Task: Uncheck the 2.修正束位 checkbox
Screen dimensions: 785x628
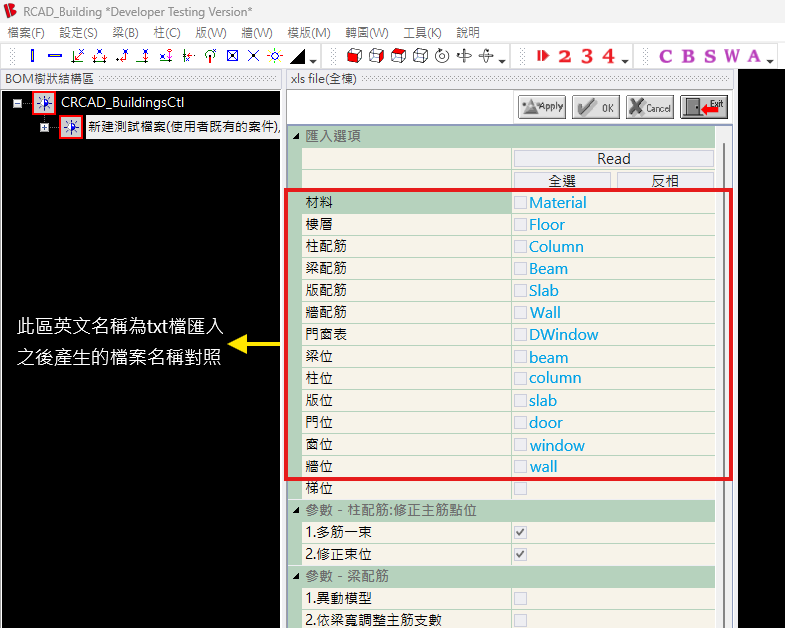Action: 521,554
